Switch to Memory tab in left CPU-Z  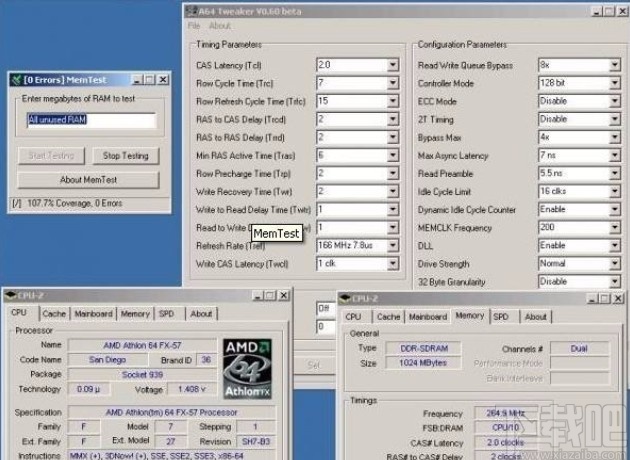coord(135,314)
